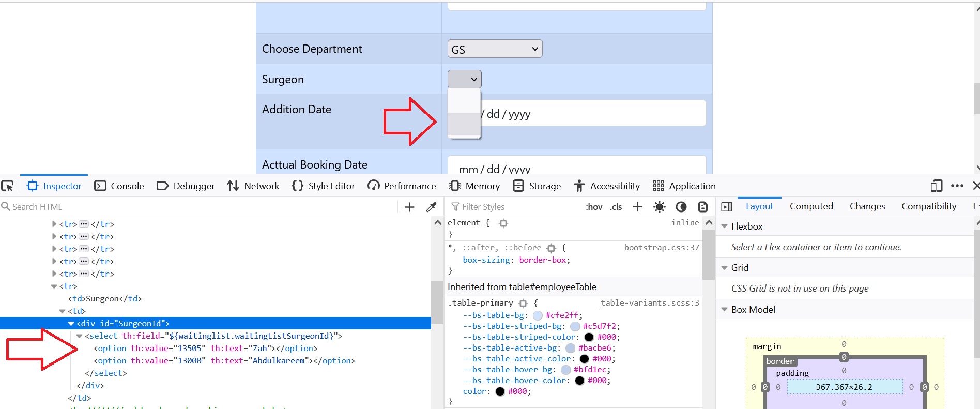This screenshot has width=980, height=409.
Task: Open the Compatibility tab
Action: pos(929,206)
